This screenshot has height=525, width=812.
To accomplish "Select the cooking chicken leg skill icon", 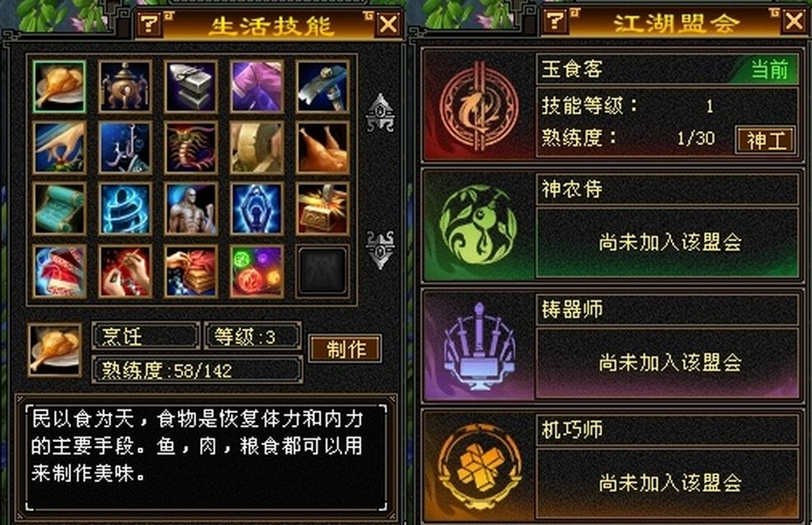I will click(59, 87).
